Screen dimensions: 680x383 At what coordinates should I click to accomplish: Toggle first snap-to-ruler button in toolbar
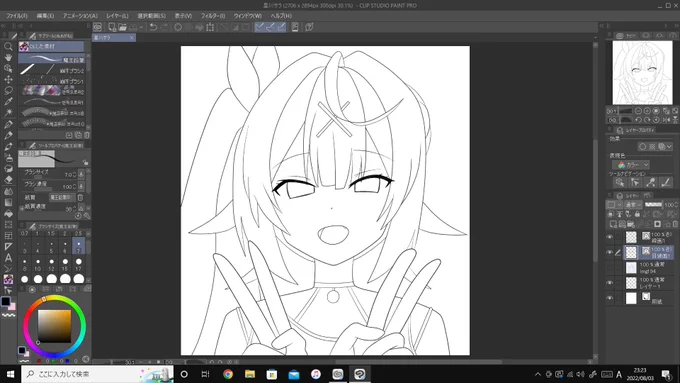[259, 27]
